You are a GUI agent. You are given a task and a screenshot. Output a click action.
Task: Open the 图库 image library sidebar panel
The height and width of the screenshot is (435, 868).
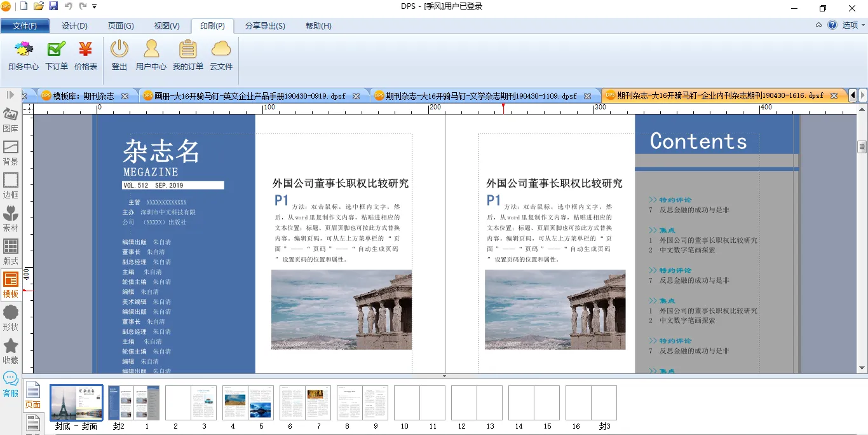click(x=11, y=120)
